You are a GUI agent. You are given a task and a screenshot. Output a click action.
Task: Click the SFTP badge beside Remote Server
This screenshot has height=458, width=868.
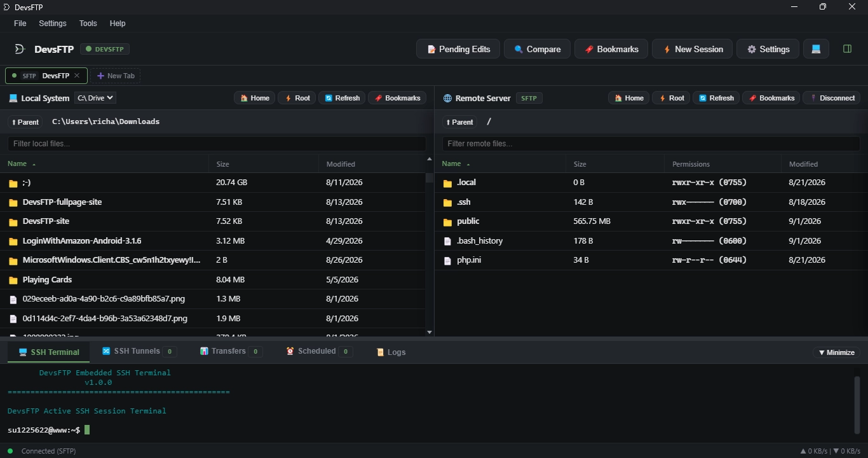pos(529,98)
